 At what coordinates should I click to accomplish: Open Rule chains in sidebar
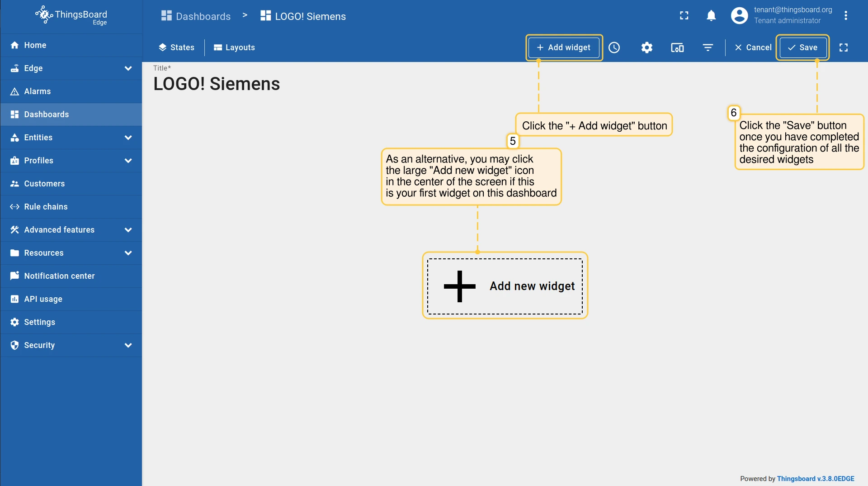tap(46, 207)
